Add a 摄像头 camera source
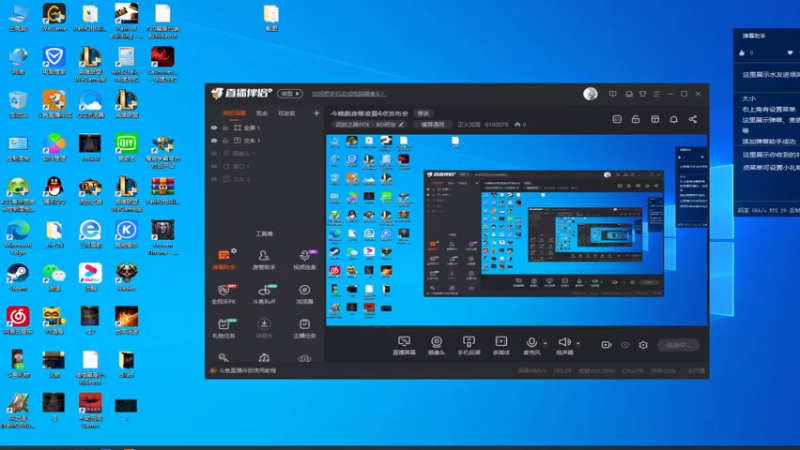The image size is (800, 450). (x=436, y=345)
